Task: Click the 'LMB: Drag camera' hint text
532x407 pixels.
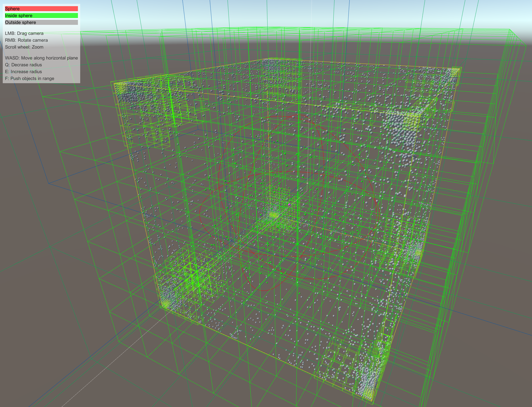Action: pos(24,33)
